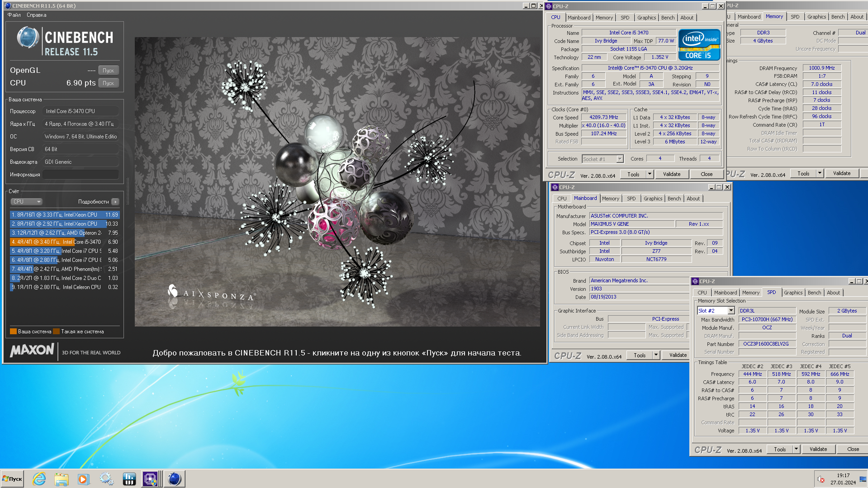Switch to Memory tab in CPU window
Screen dimensions: 868x488
[604, 18]
